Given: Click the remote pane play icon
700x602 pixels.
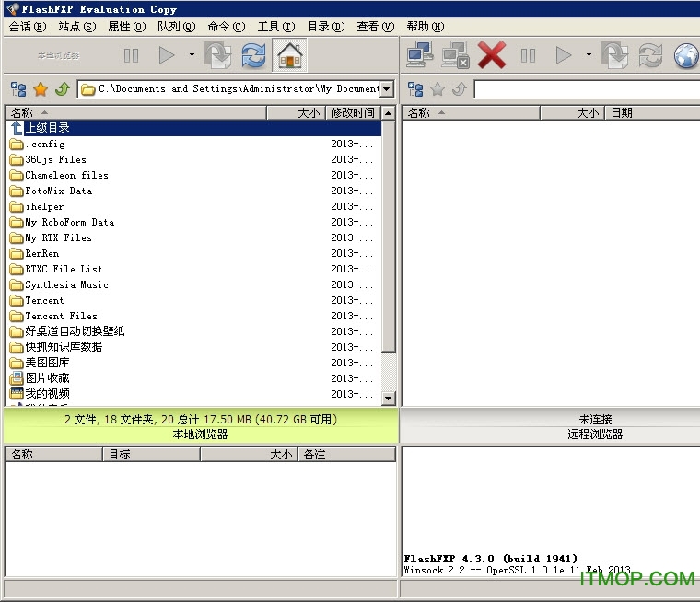Looking at the screenshot, I should click(564, 55).
